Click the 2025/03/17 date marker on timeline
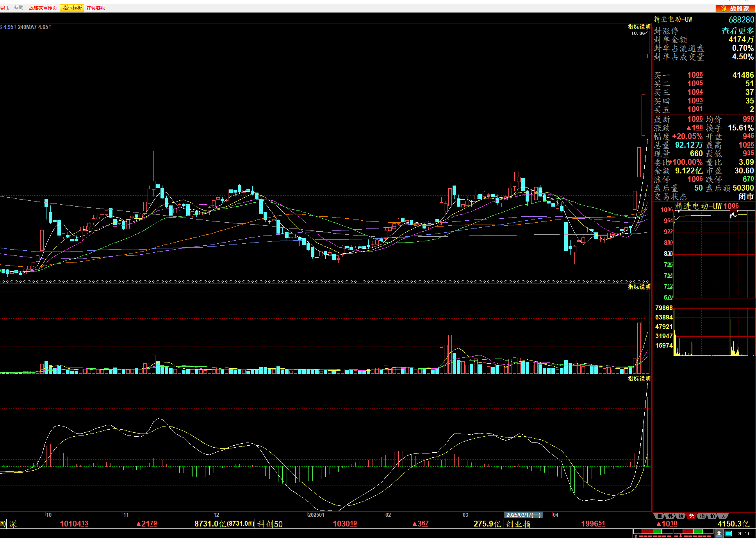Screen dimensions: 756x539 coord(524,515)
